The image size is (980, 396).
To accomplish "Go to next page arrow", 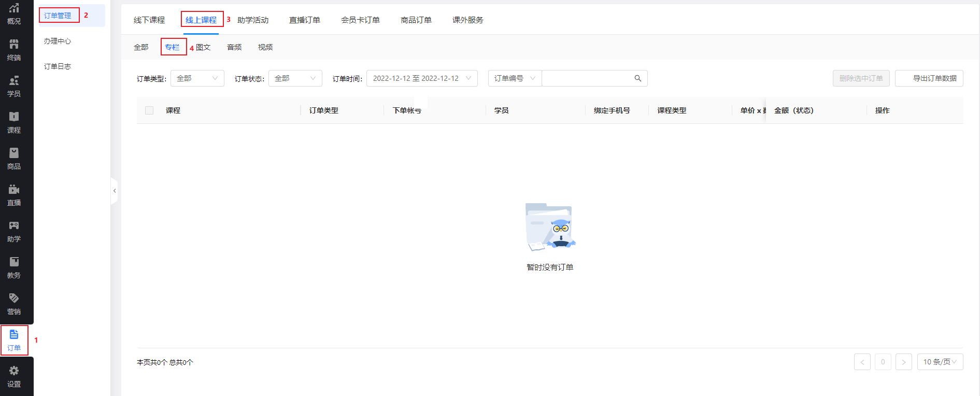I will tap(904, 362).
